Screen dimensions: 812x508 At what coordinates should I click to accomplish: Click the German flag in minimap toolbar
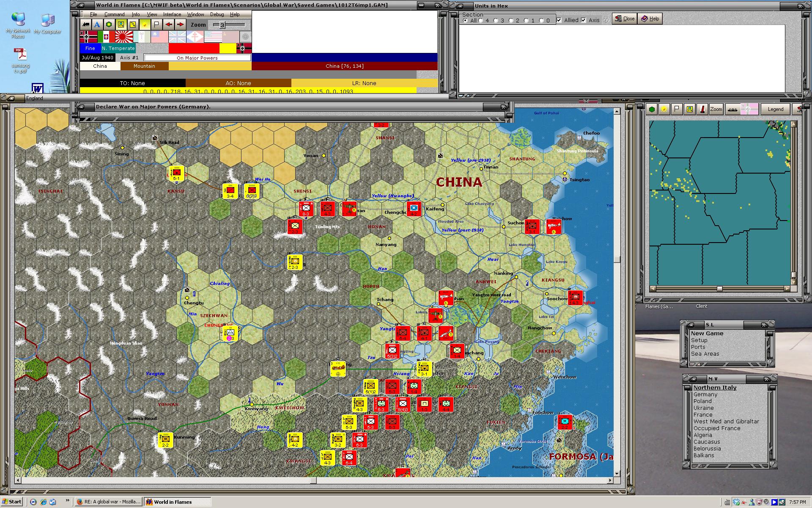pyautogui.click(x=750, y=109)
